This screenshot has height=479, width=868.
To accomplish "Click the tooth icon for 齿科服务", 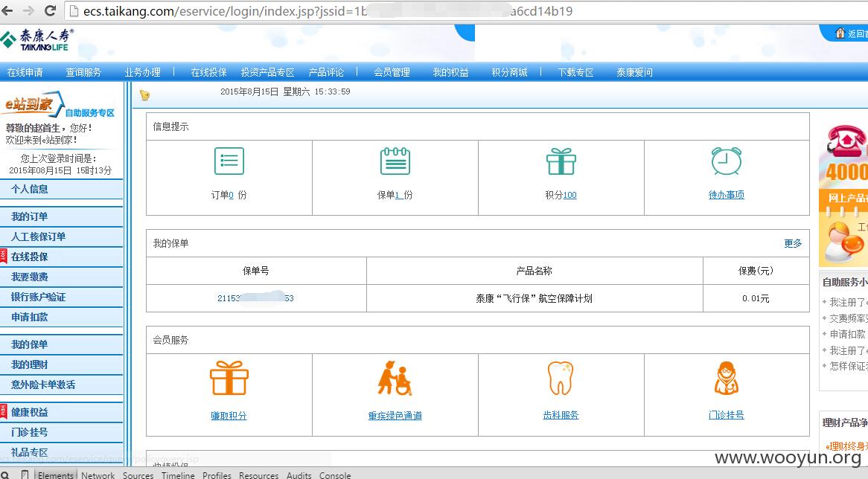I will point(561,379).
